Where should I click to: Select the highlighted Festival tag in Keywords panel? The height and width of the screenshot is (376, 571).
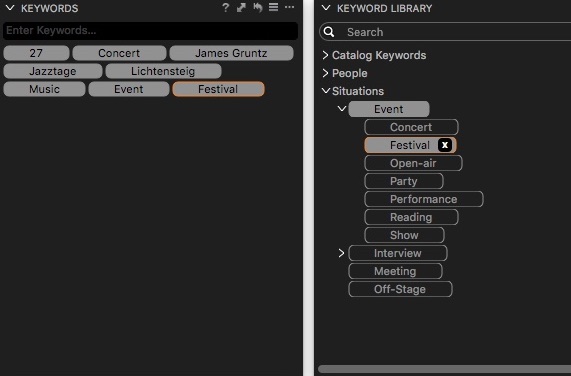click(218, 89)
